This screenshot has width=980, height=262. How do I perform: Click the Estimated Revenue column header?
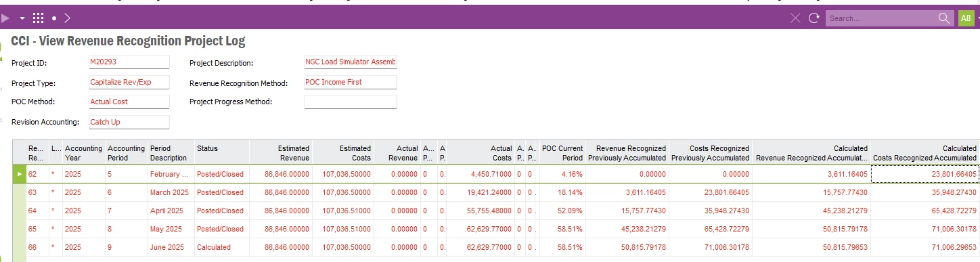pos(281,152)
